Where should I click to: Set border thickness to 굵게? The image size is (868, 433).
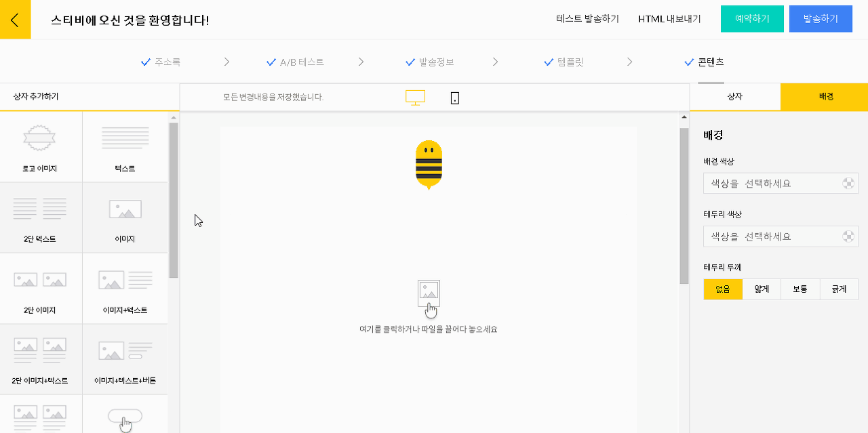click(839, 289)
